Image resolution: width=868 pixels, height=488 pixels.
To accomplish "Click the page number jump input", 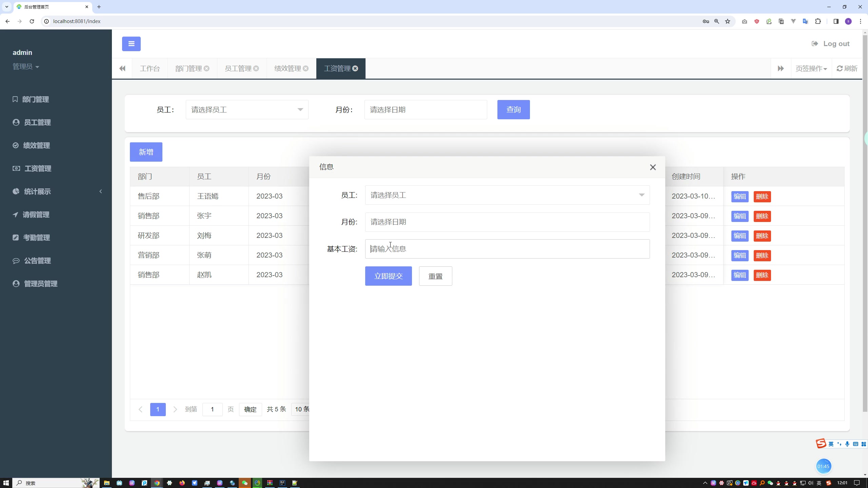I will (x=212, y=409).
